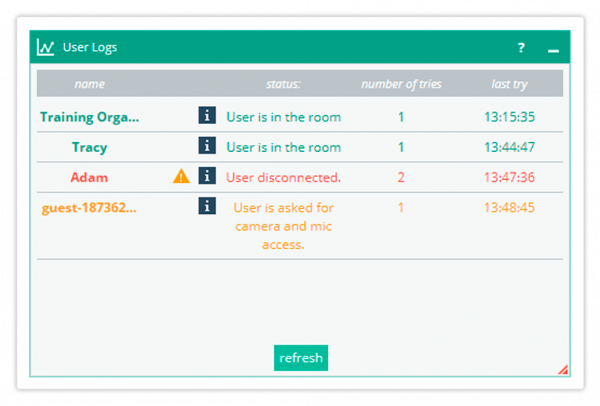Viewport: 600px width, 406px height.
Task: Click the last try time '13:15:35'
Action: [x=509, y=117]
